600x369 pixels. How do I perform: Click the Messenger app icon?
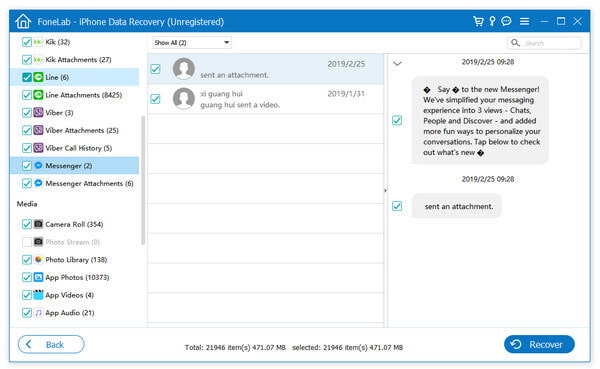(38, 165)
